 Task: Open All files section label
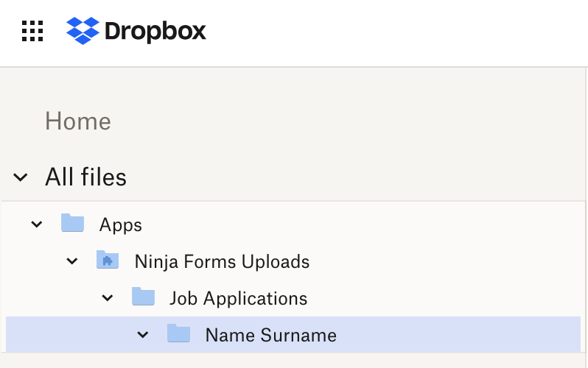[x=86, y=177]
